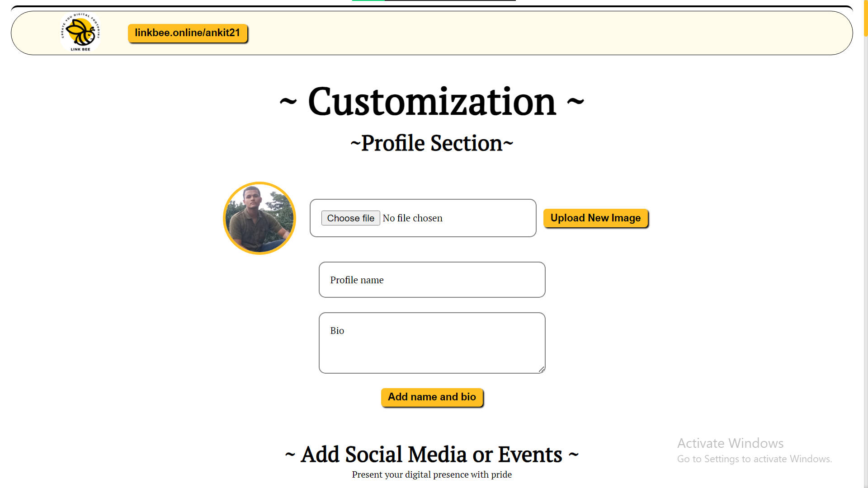Click the Activate Windows watermark text
This screenshot has width=868, height=488.
(x=730, y=443)
